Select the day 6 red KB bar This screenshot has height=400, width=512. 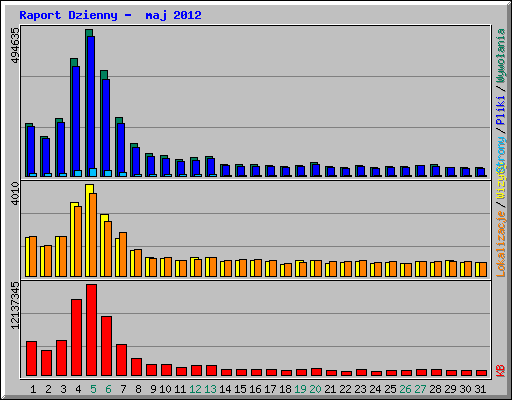pos(106,346)
